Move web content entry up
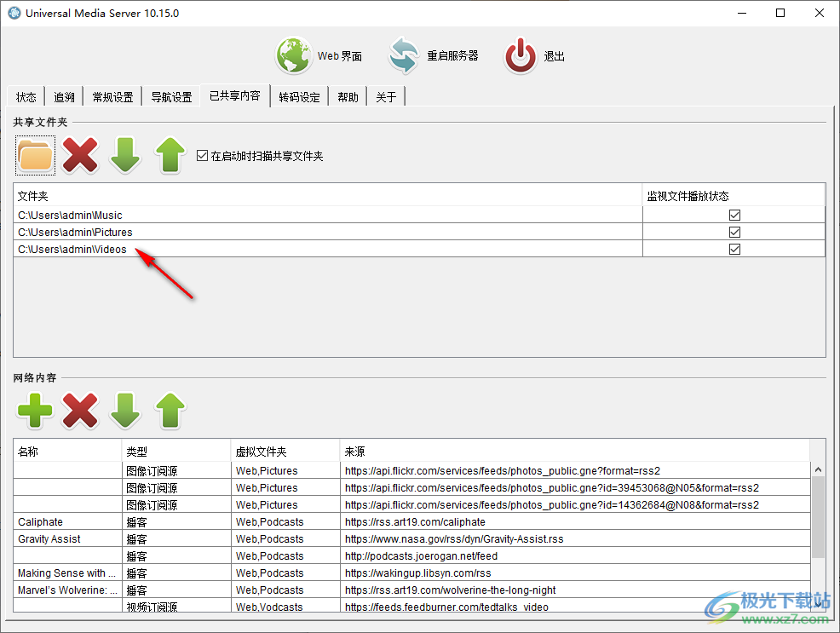Viewport: 840px width, 633px height. click(x=170, y=411)
